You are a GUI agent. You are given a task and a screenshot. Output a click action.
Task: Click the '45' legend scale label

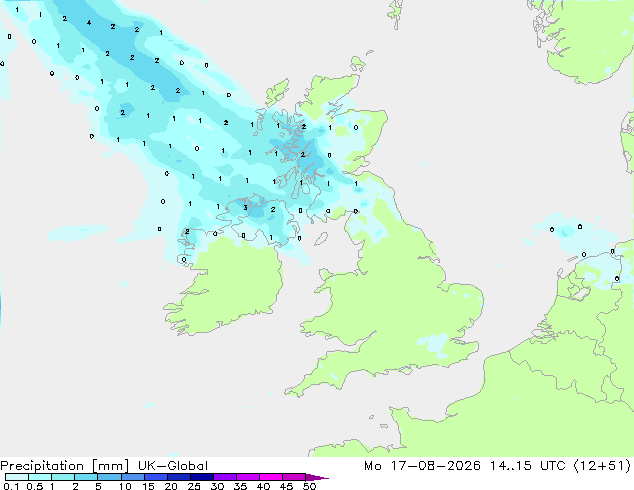[286, 486]
